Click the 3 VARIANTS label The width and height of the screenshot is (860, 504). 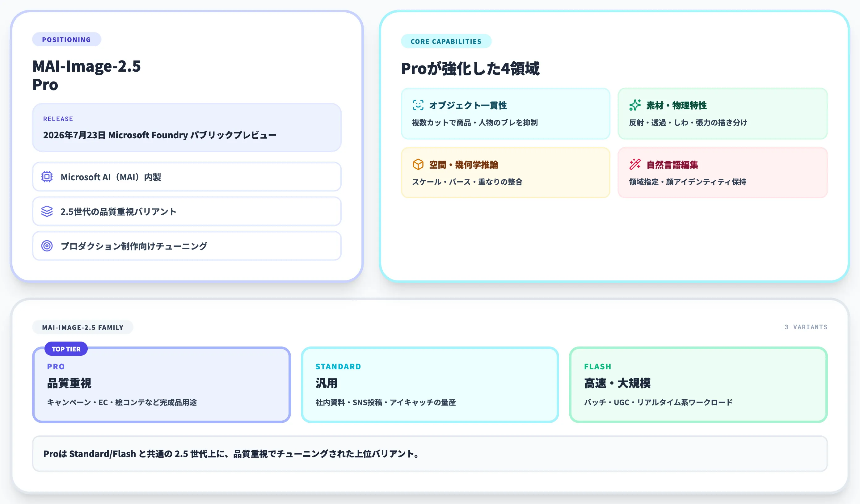(x=806, y=327)
